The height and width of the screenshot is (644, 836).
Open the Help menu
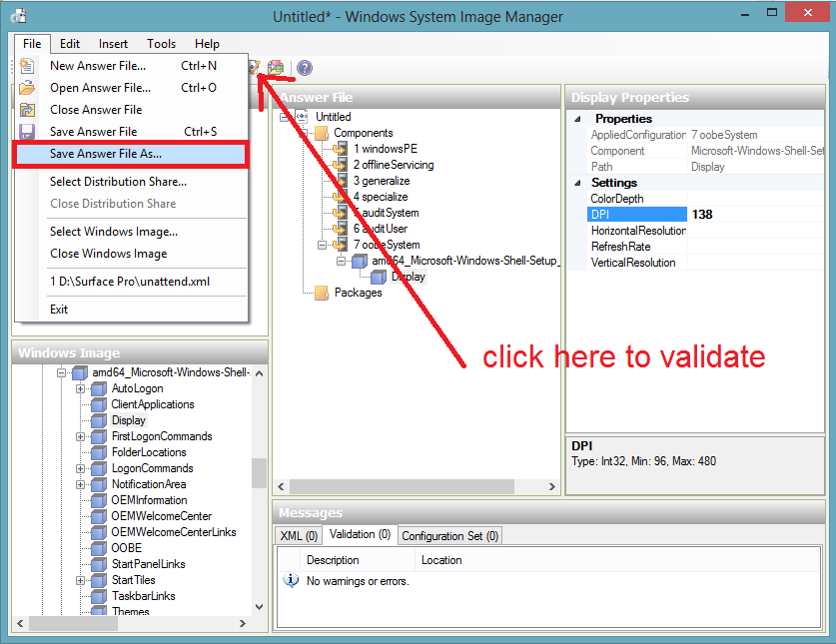click(x=207, y=44)
